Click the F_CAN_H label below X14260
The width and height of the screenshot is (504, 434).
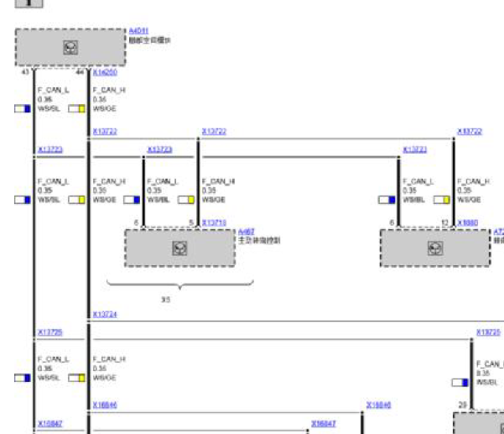click(x=109, y=91)
